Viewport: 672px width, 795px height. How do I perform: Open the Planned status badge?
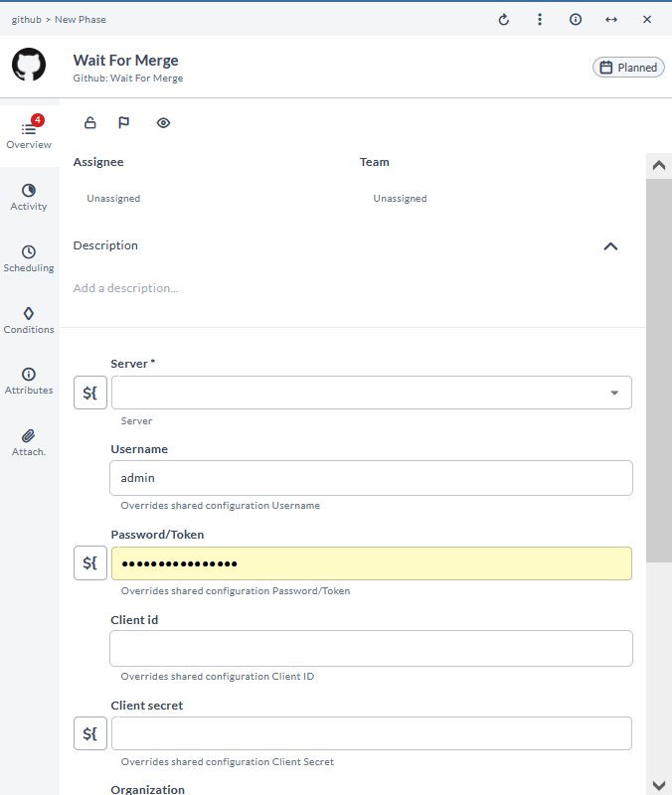tap(628, 68)
